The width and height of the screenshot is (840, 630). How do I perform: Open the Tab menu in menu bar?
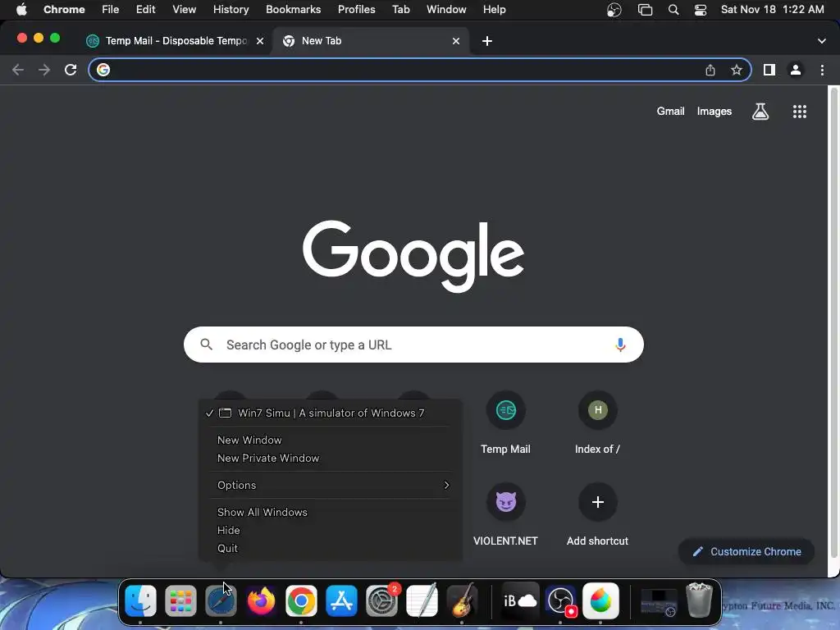tap(400, 10)
